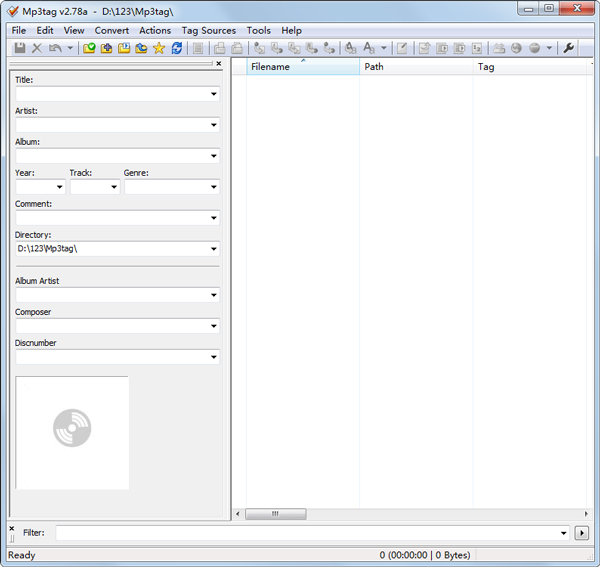This screenshot has width=600, height=567.
Task: Click the Add directory folder icon
Action: tap(106, 48)
